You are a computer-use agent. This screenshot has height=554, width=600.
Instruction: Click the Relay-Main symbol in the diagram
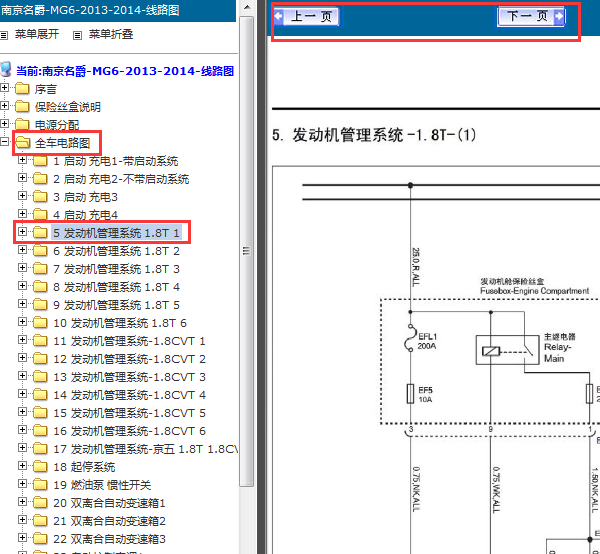click(x=507, y=350)
